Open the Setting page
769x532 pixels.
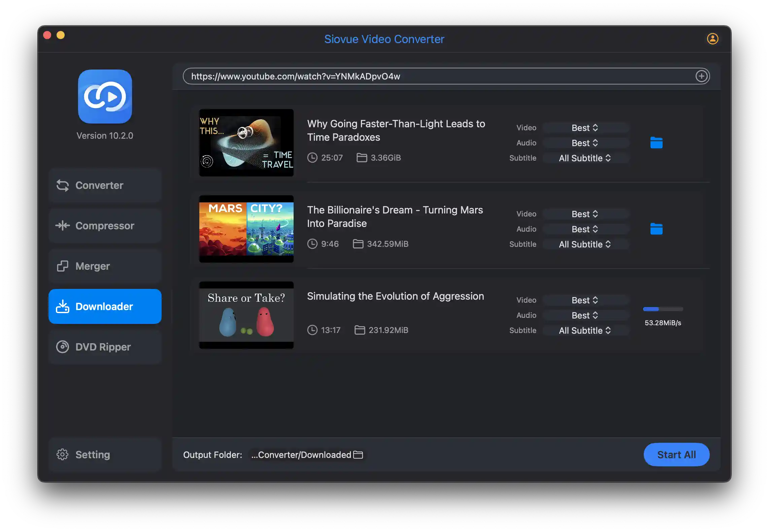click(105, 455)
